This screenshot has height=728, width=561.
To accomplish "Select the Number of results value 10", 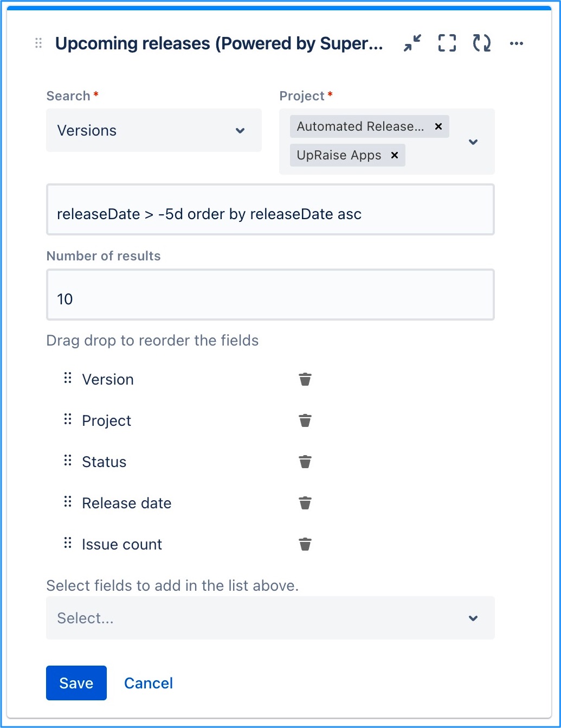I will coord(270,295).
